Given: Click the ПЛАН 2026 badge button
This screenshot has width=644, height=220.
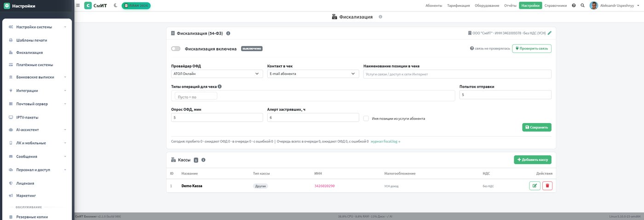Looking at the screenshot, I should click(x=136, y=6).
